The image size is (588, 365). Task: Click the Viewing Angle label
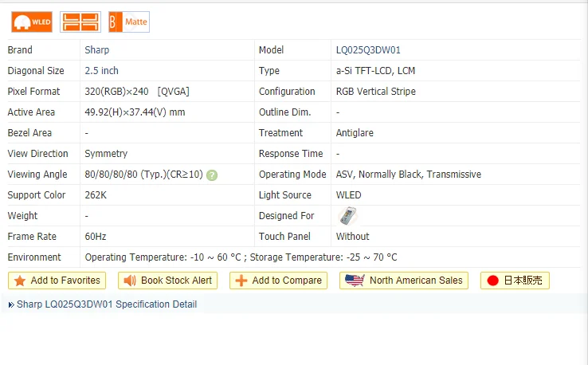(x=37, y=175)
